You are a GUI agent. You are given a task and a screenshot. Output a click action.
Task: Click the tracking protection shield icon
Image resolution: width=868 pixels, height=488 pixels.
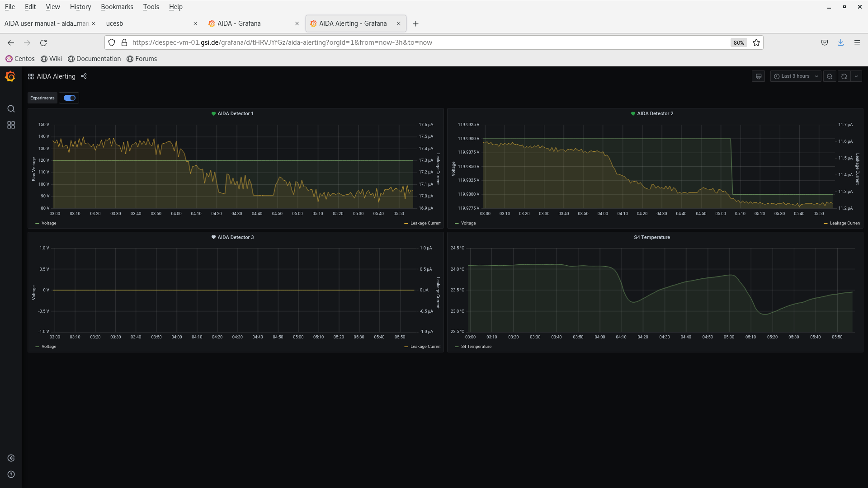pos(112,42)
